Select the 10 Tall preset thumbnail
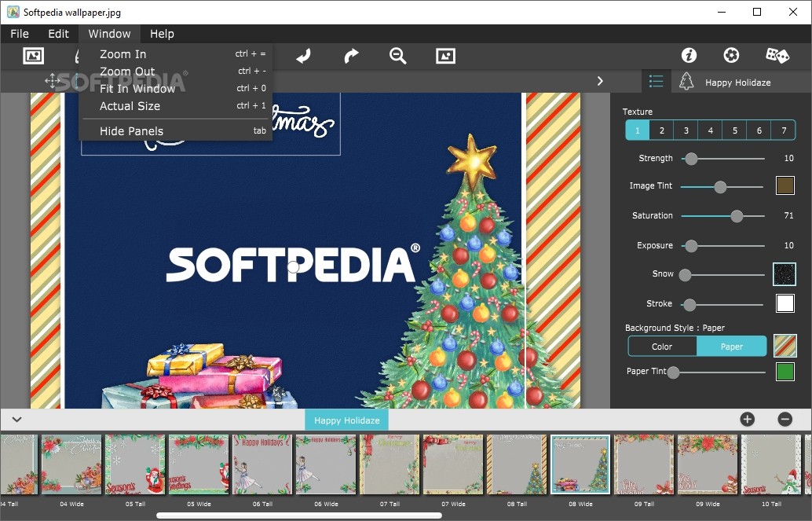Screen dimensions: 812x521 (771, 464)
